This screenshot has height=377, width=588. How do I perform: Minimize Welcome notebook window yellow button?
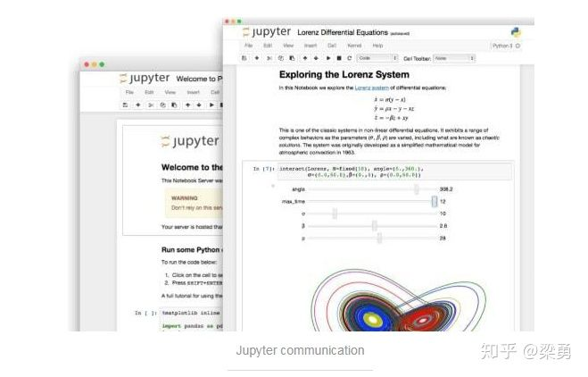click(94, 64)
